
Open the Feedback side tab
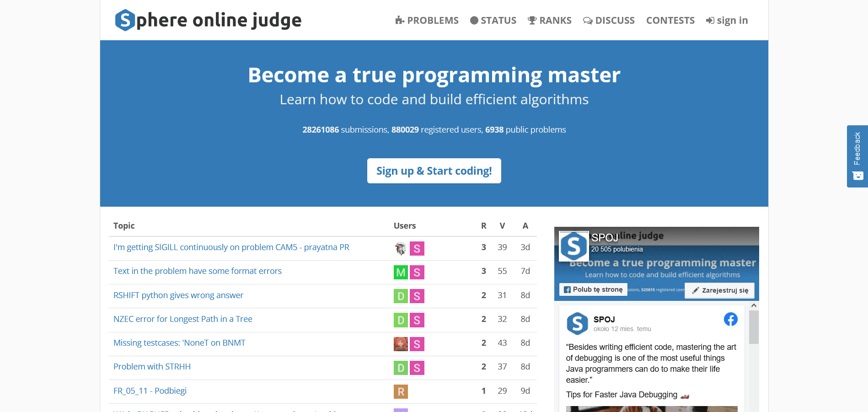pos(857,156)
